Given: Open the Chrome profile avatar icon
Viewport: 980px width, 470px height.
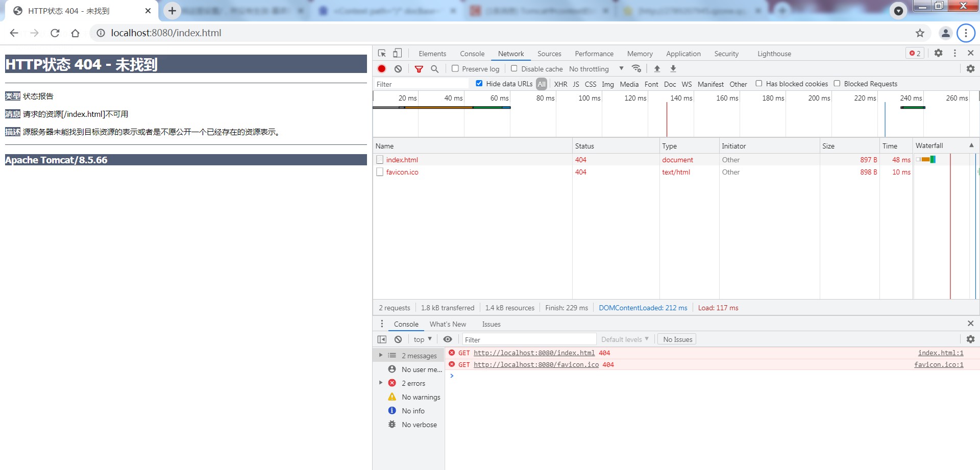Looking at the screenshot, I should click(x=945, y=33).
